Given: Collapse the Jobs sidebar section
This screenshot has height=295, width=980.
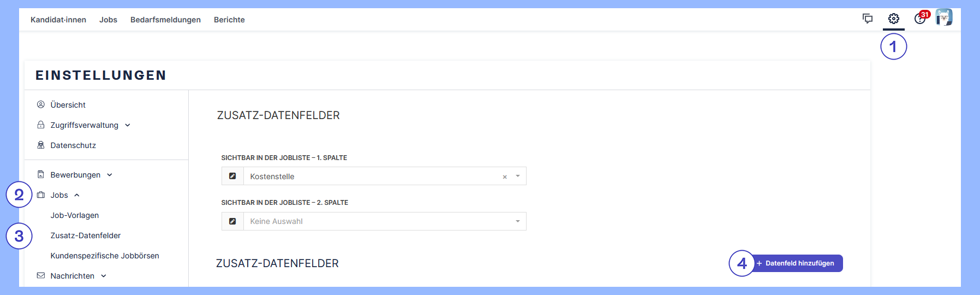Looking at the screenshot, I should 77,195.
